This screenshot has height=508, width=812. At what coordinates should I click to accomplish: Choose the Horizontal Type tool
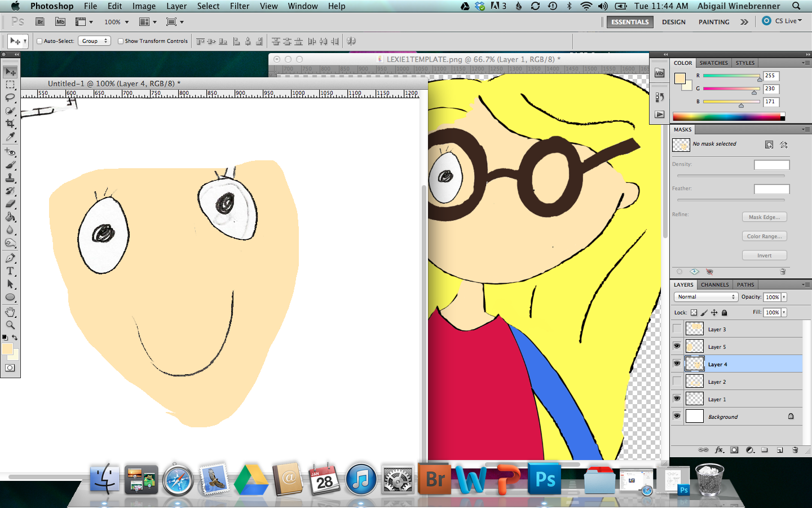pyautogui.click(x=10, y=271)
